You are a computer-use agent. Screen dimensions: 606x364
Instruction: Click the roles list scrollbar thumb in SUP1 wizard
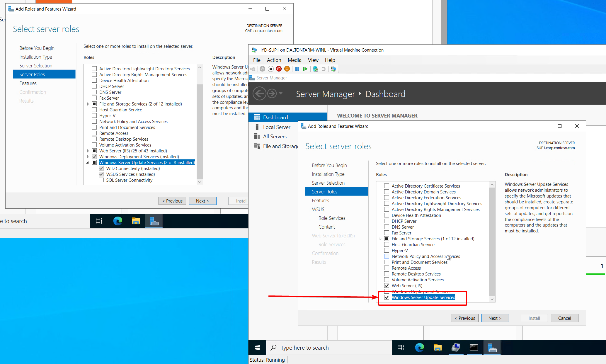[492, 242]
